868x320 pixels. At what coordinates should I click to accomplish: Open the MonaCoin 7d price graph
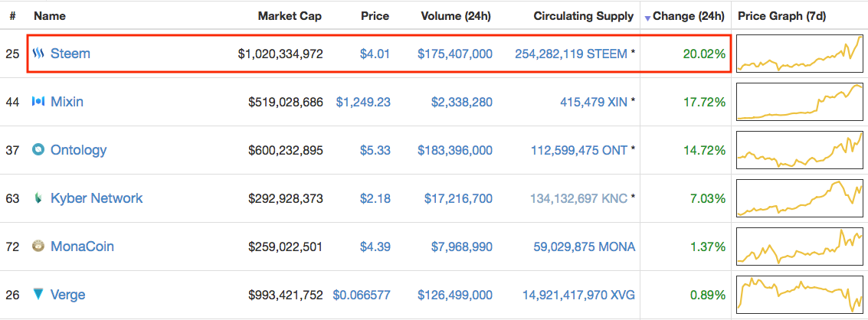[x=799, y=247]
